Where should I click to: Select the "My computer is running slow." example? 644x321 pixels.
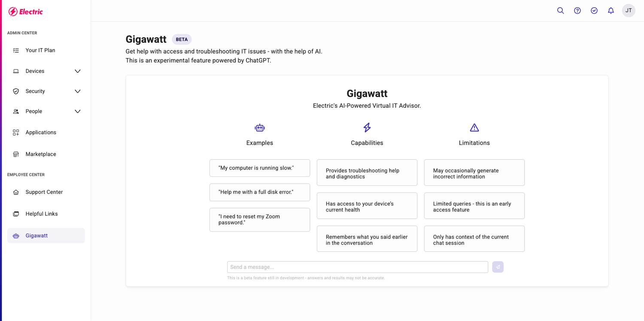click(x=259, y=168)
